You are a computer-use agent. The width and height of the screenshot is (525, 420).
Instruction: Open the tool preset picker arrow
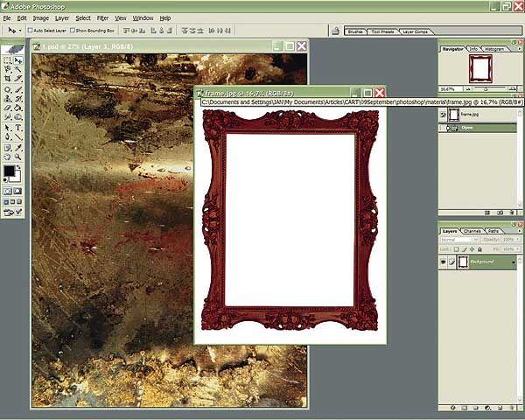point(21,30)
